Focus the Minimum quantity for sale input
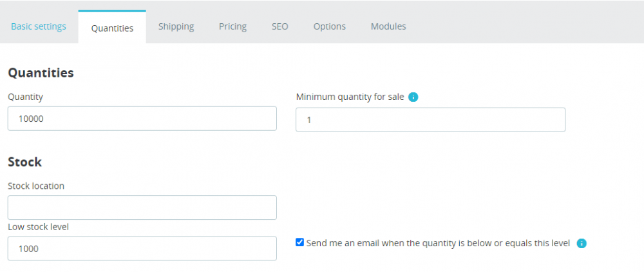The image size is (644, 272). (430, 120)
